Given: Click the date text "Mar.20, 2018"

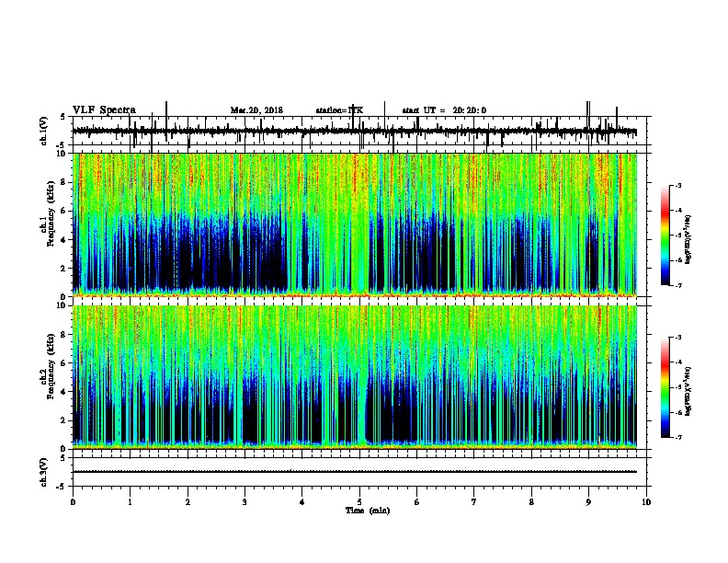Looking at the screenshot, I should pos(256,110).
